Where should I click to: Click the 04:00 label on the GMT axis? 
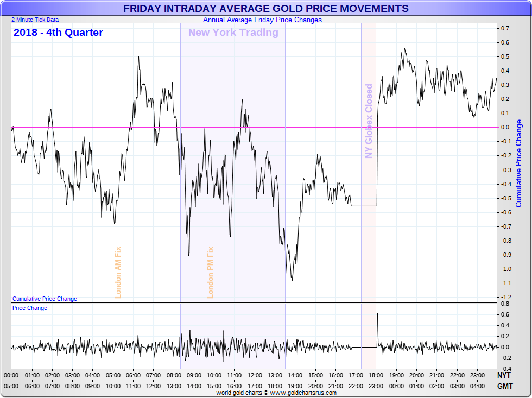[x=477, y=386]
